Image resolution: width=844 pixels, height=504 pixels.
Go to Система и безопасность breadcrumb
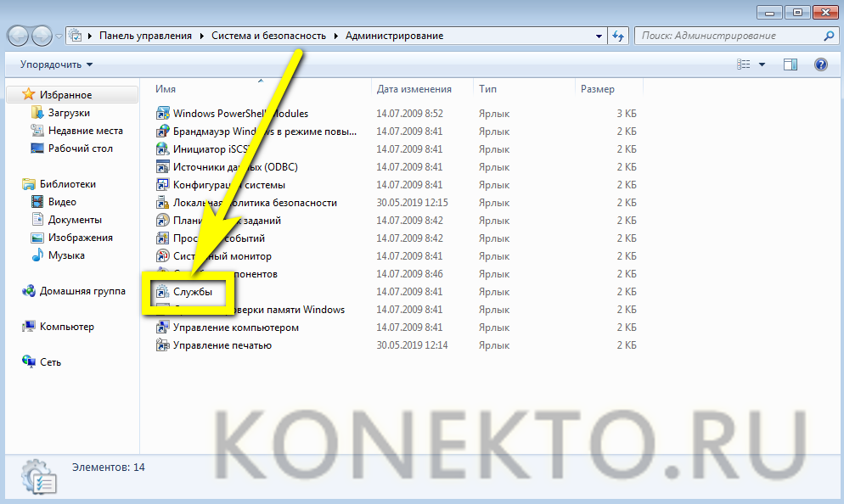(x=268, y=36)
